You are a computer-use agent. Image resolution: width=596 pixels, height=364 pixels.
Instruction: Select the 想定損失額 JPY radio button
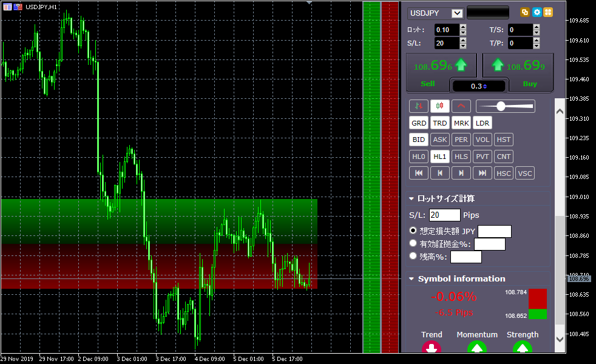point(413,231)
